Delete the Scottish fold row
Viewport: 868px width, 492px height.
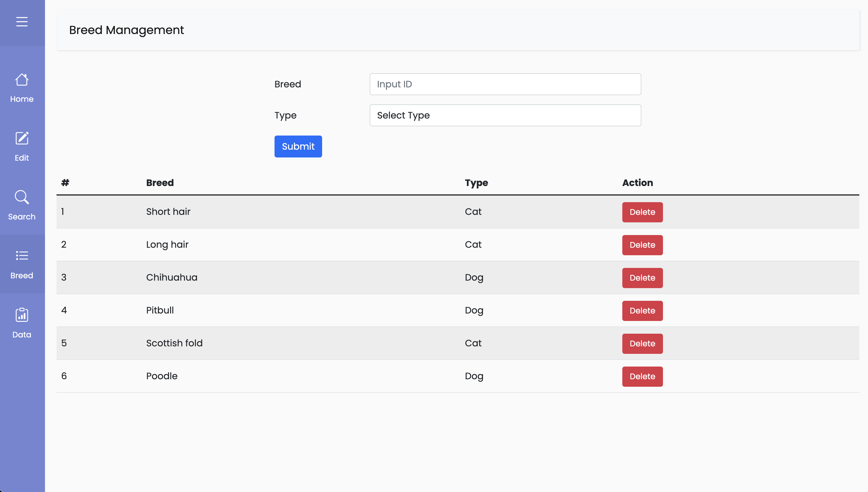click(x=642, y=343)
